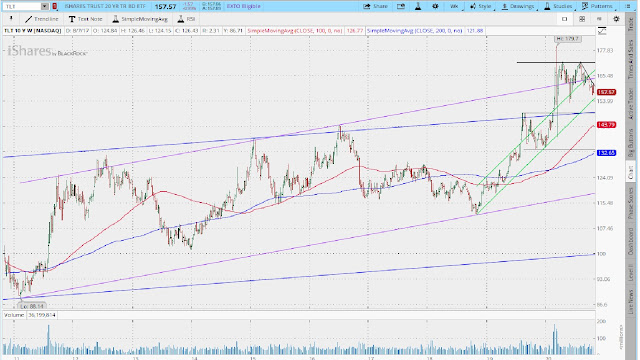The height and width of the screenshot is (360, 640).
Task: Select the Chart side tab
Action: pos(631,172)
